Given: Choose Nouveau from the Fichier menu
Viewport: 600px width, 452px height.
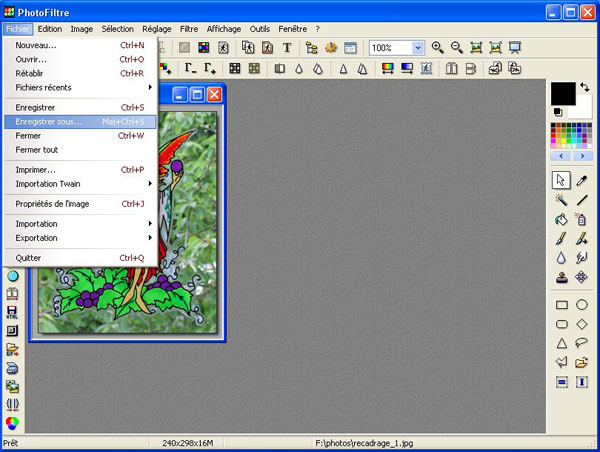Looking at the screenshot, I should (80, 45).
